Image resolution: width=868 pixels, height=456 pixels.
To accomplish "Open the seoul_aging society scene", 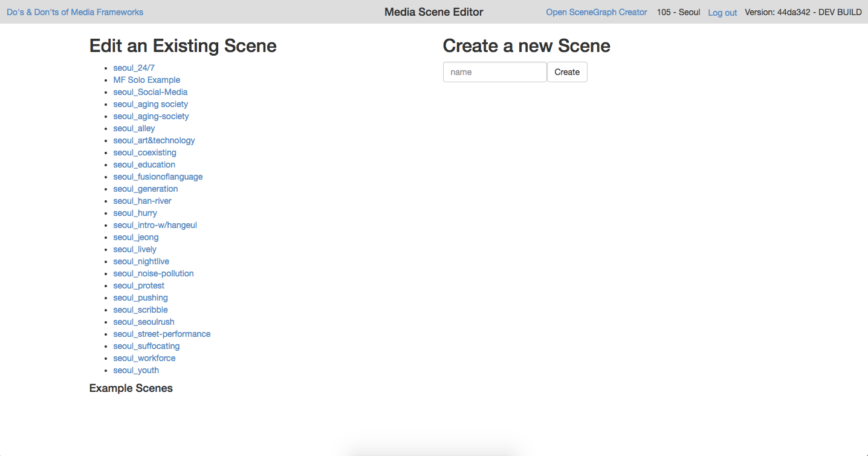I will 151,104.
